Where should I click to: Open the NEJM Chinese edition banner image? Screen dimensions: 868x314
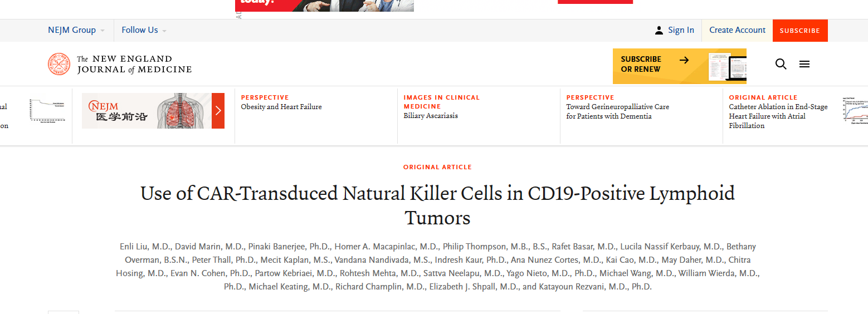[x=147, y=110]
